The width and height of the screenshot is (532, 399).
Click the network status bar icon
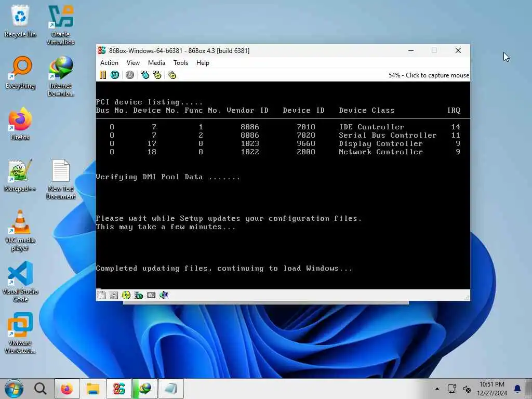pos(138,295)
